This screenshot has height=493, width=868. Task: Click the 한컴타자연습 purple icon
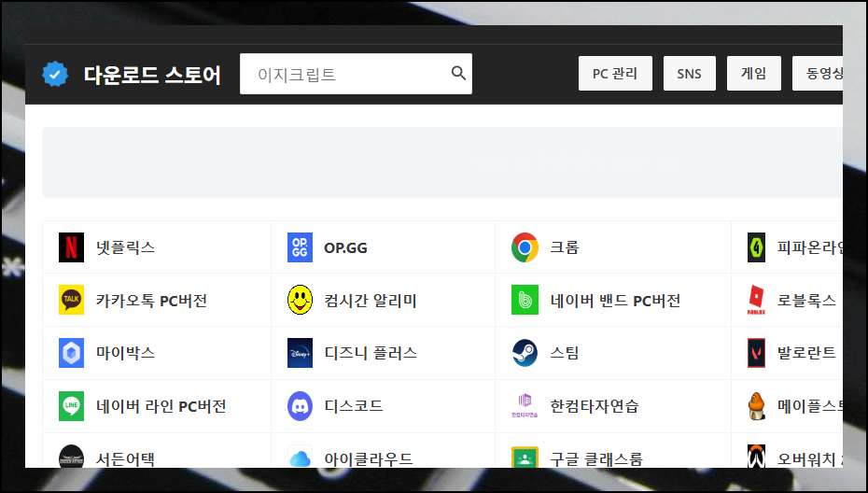click(x=525, y=406)
